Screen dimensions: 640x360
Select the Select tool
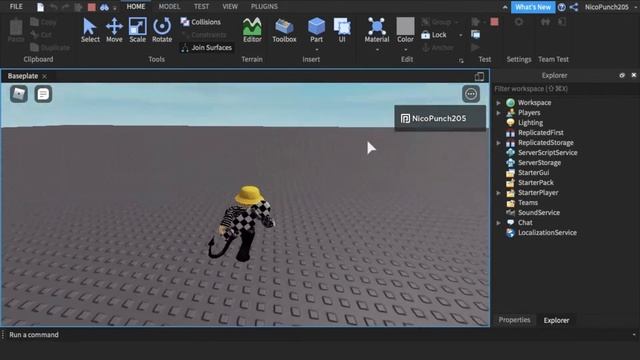click(x=90, y=30)
